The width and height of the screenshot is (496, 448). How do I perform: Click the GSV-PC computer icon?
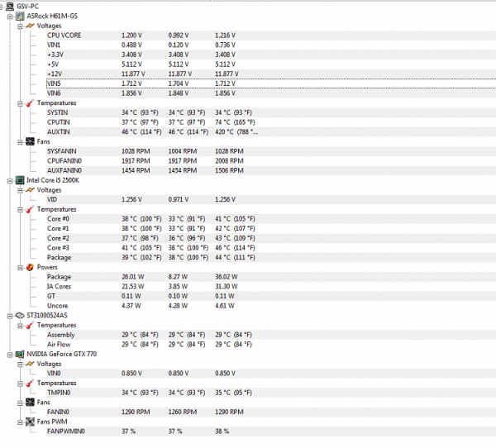point(10,6)
